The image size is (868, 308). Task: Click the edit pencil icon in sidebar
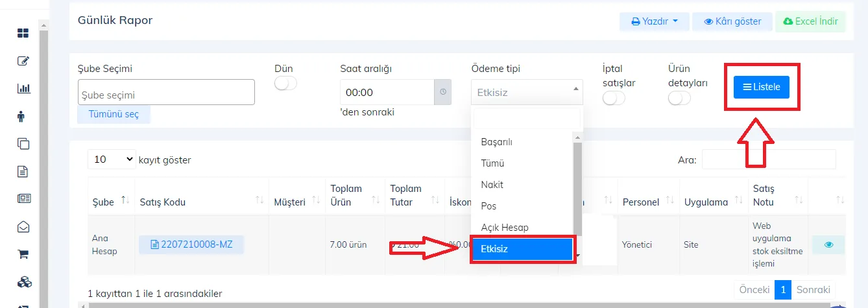[x=23, y=61]
